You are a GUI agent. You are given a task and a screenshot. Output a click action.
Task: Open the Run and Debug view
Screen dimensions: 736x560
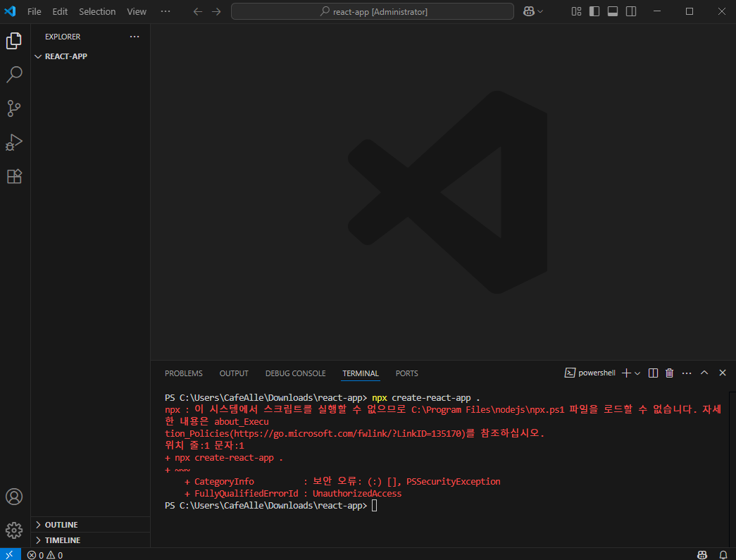[14, 142]
